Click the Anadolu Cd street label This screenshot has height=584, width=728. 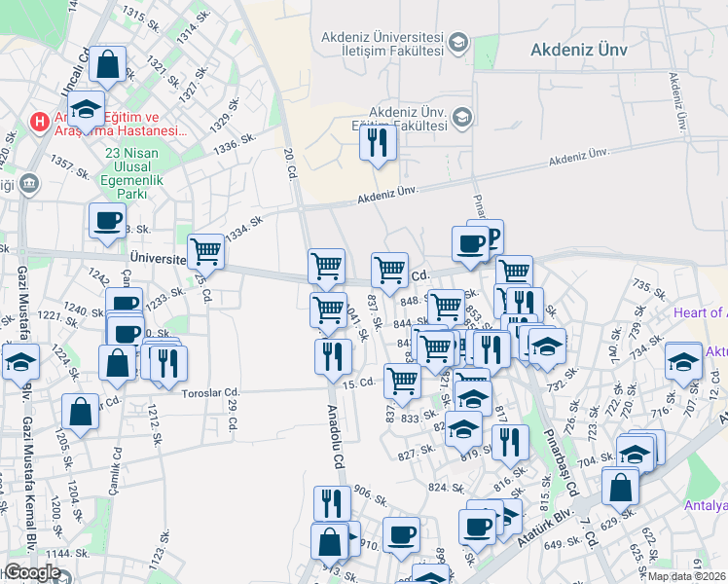click(x=336, y=437)
